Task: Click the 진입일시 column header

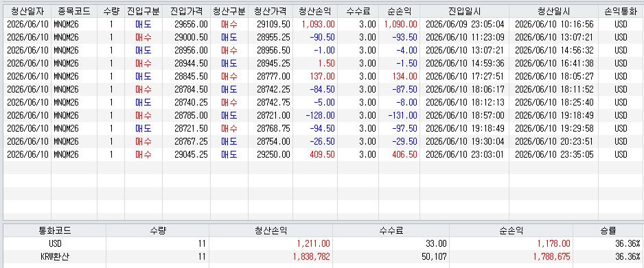Action: click(465, 11)
